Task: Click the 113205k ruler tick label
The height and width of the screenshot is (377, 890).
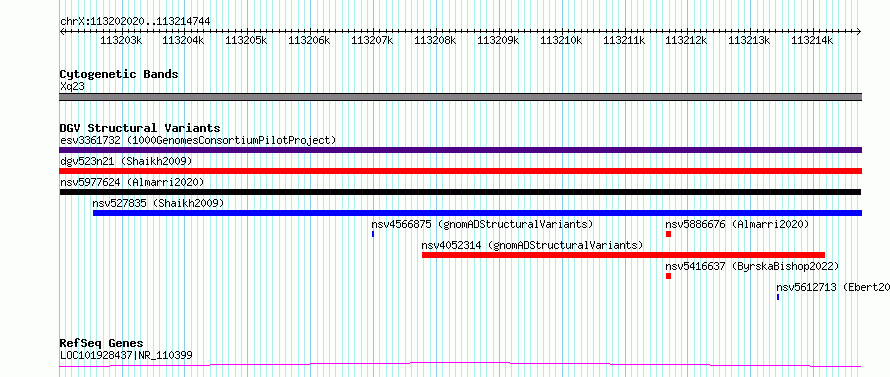Action: [x=246, y=41]
